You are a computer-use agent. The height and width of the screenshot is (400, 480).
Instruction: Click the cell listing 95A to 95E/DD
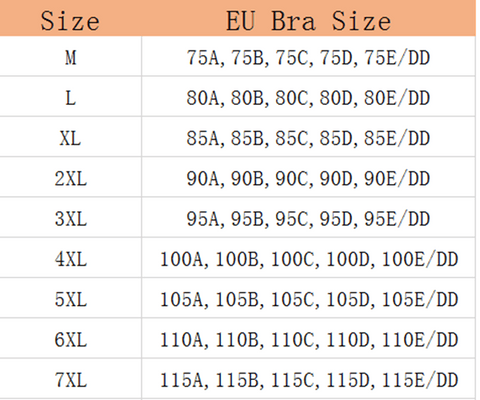[308, 218]
